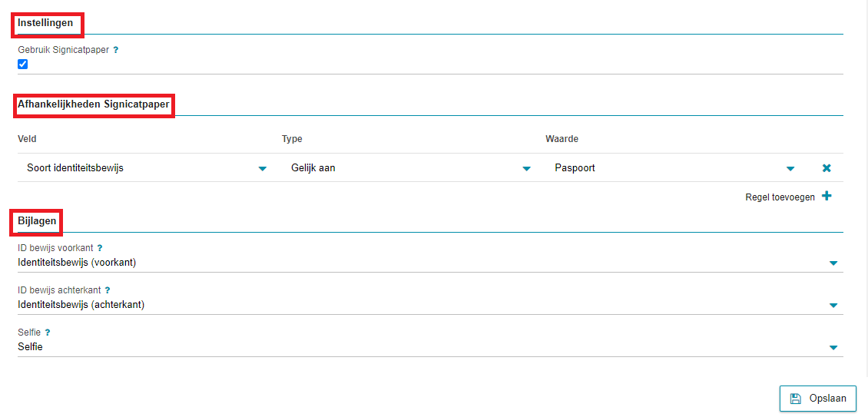Open the Gelijk aan type dropdown

pos(411,168)
